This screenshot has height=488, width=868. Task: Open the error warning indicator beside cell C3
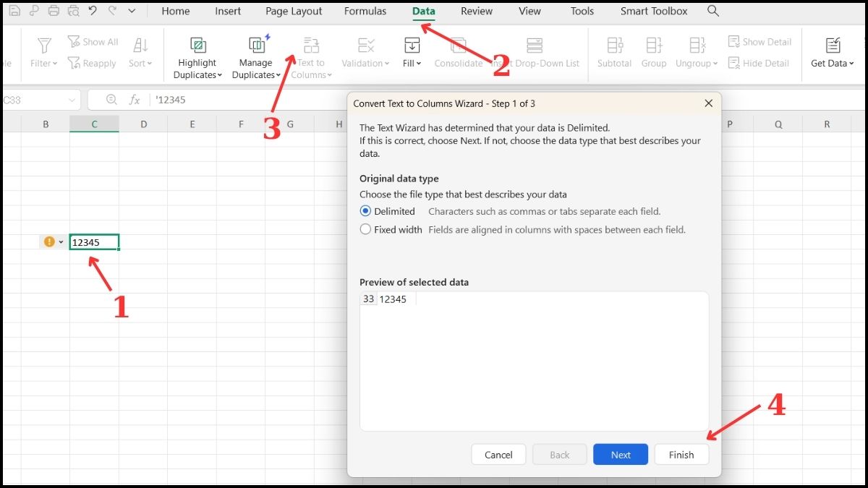pos(51,241)
